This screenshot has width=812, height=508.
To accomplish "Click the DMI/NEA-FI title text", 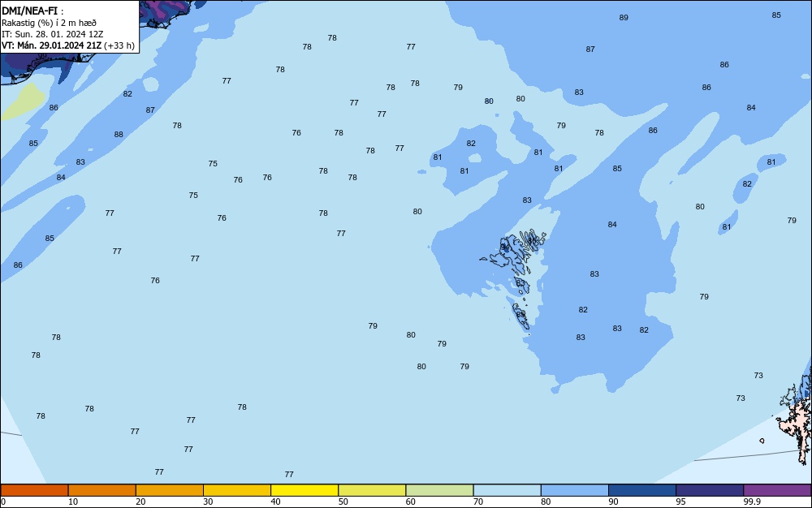I will click(x=29, y=11).
